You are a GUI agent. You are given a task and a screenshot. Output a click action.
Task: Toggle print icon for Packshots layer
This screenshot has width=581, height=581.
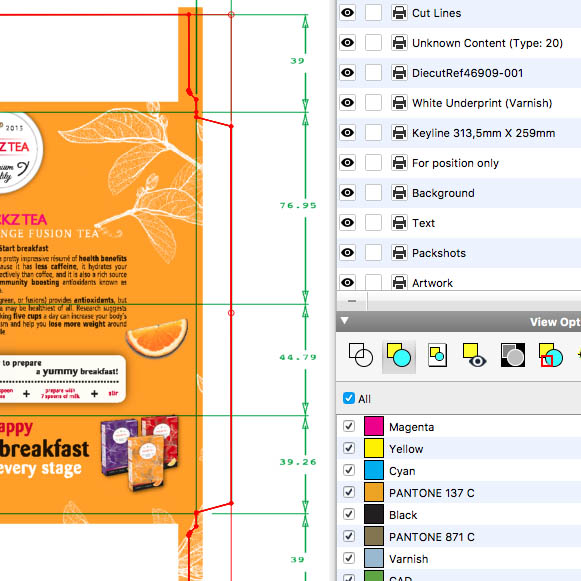[399, 253]
